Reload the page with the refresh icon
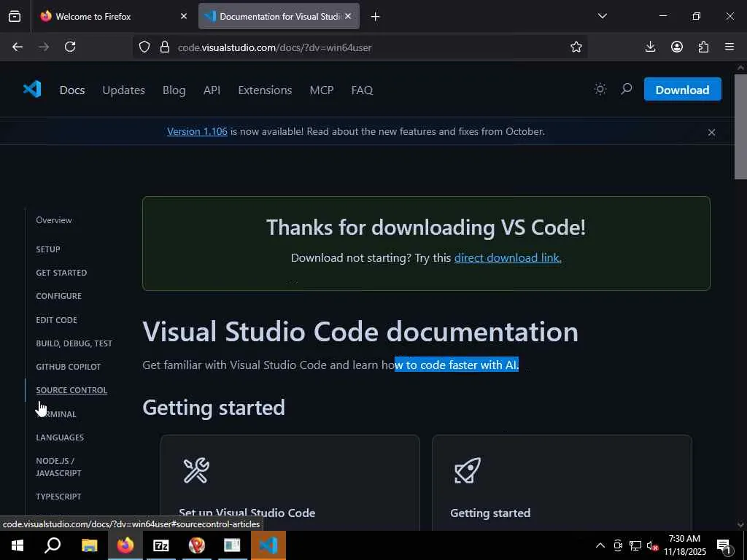Image resolution: width=747 pixels, height=560 pixels. (x=70, y=47)
